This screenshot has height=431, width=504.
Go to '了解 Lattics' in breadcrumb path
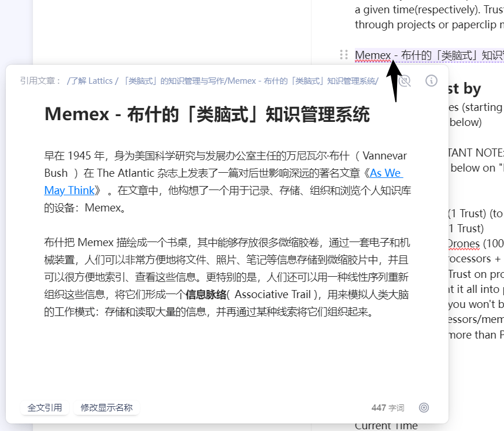91,81
